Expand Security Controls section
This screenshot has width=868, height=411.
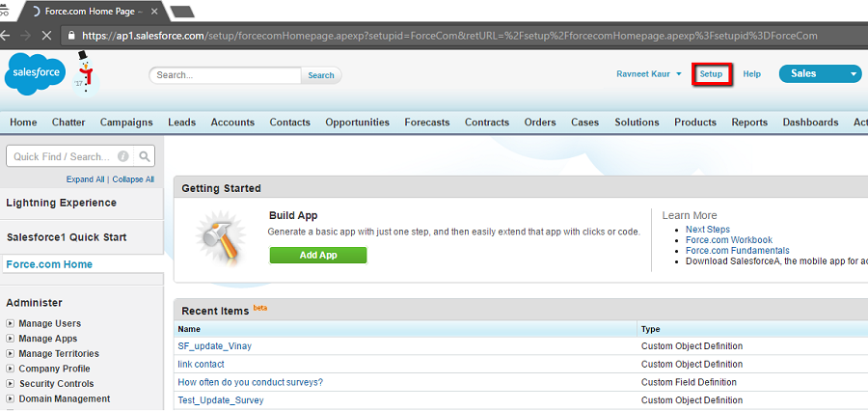coord(10,383)
